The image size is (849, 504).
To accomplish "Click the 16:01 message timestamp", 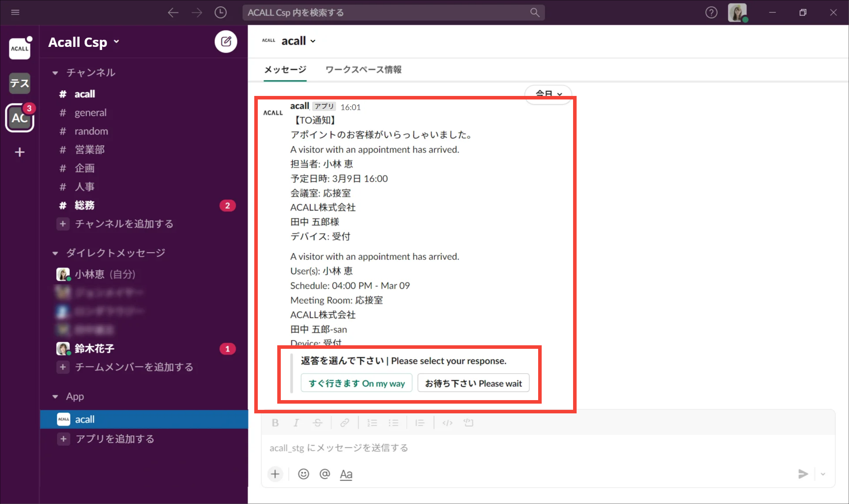I will 350,107.
